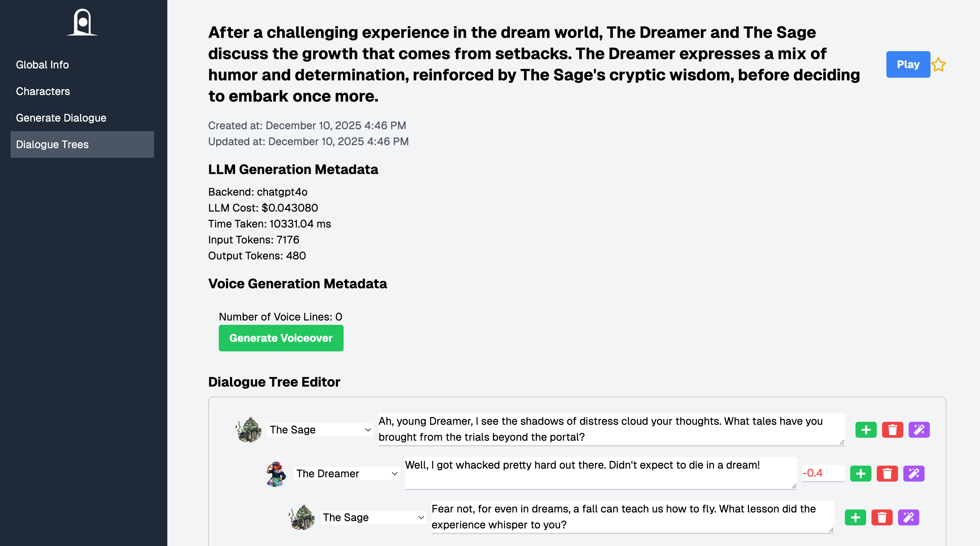Add a new line after The Sage's opening dialogue

coord(866,429)
